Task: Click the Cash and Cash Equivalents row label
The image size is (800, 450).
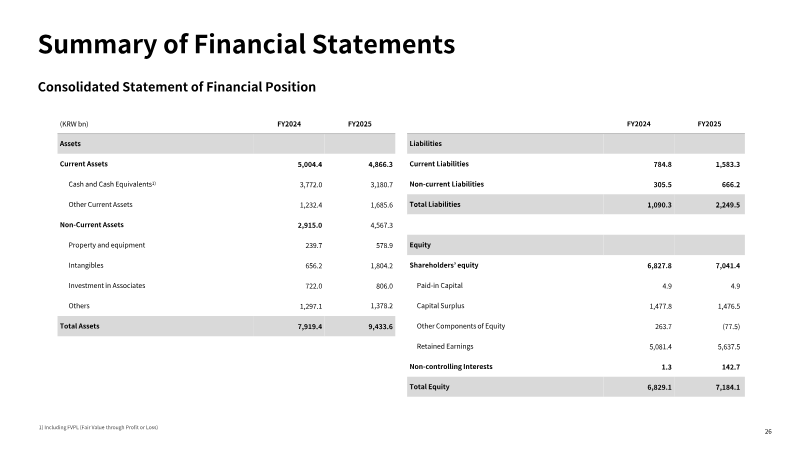Action: 112,184
